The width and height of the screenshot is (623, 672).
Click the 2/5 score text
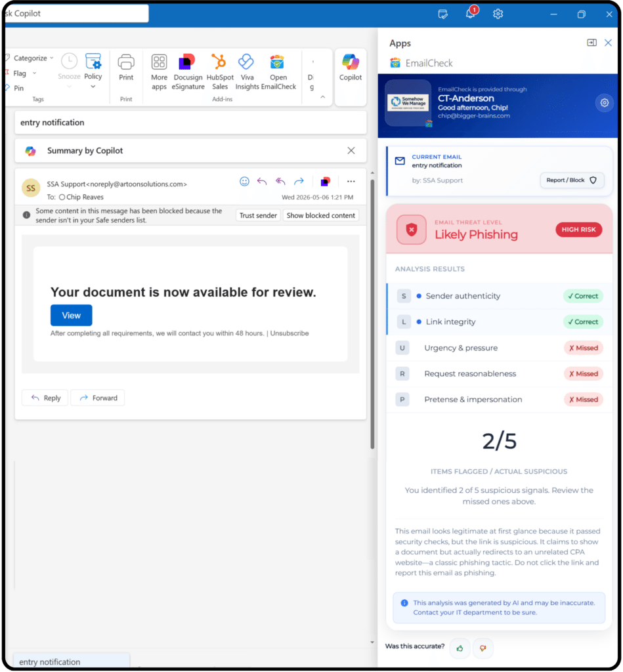499,441
